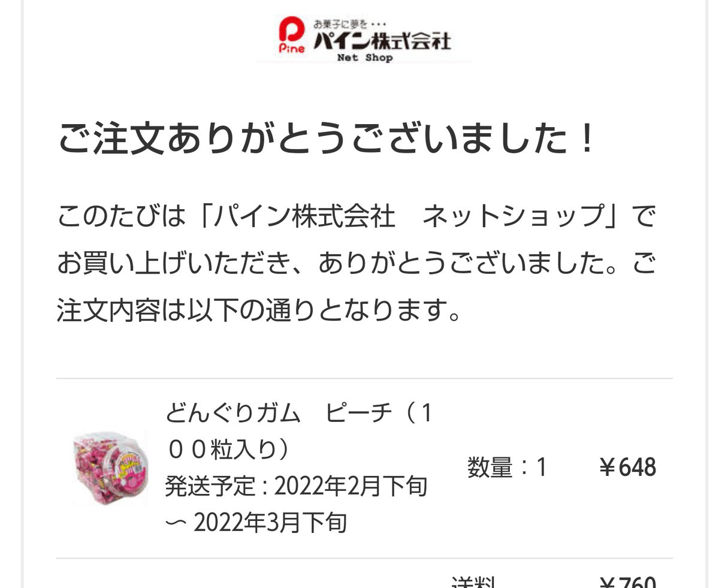
Task: Select the ご注文ありがとうございました！ heading
Action: point(327,139)
